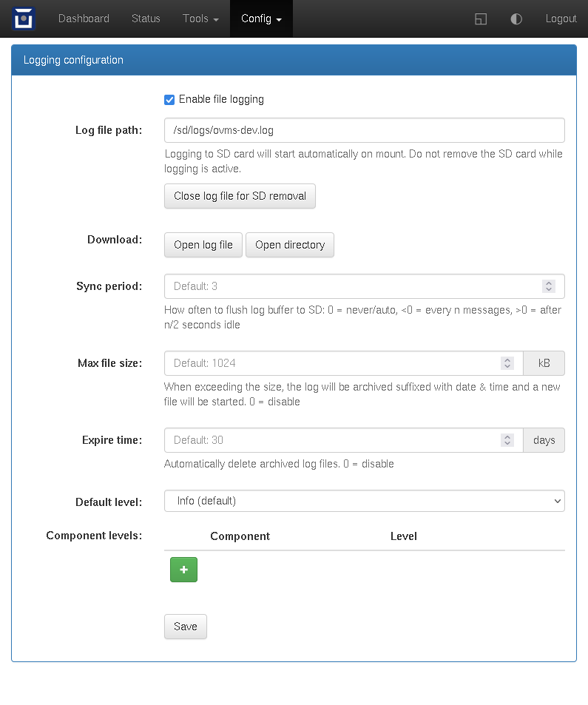Viewport: 588px width, 705px height.
Task: Click the OVMS logo icon in navbar
Action: point(24,18)
